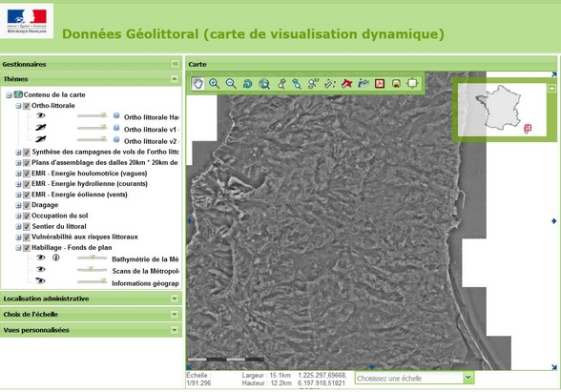Uncheck EMR - Energie éolienne checkbox
This screenshot has width=561, height=392.
(x=27, y=195)
